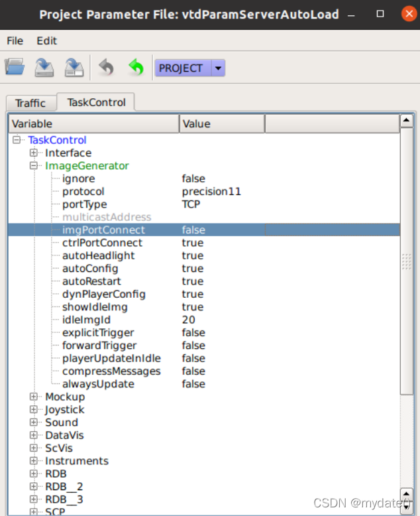The height and width of the screenshot is (516, 420).
Task: Select the Interface tree label
Action: coord(68,153)
